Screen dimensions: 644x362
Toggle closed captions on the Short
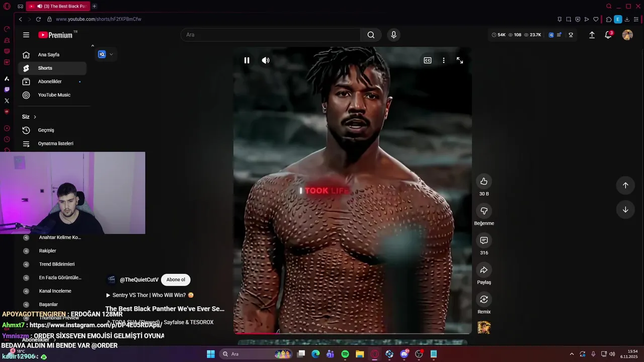pyautogui.click(x=428, y=60)
